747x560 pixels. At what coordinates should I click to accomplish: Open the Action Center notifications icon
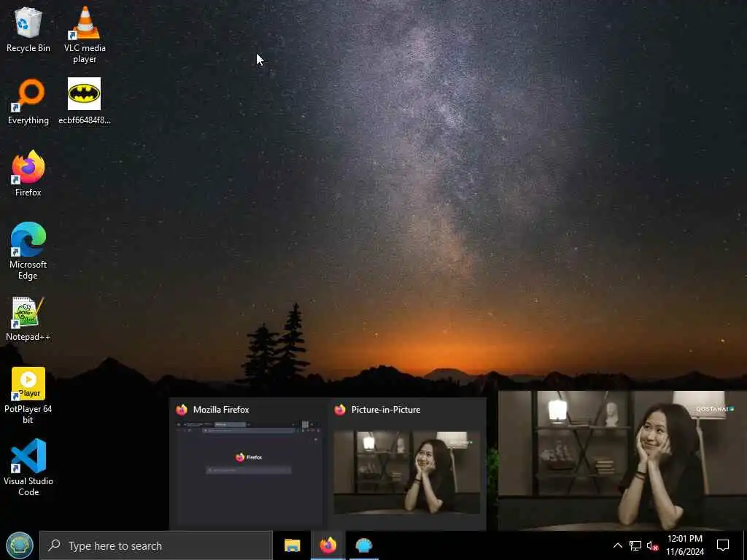pos(723,545)
